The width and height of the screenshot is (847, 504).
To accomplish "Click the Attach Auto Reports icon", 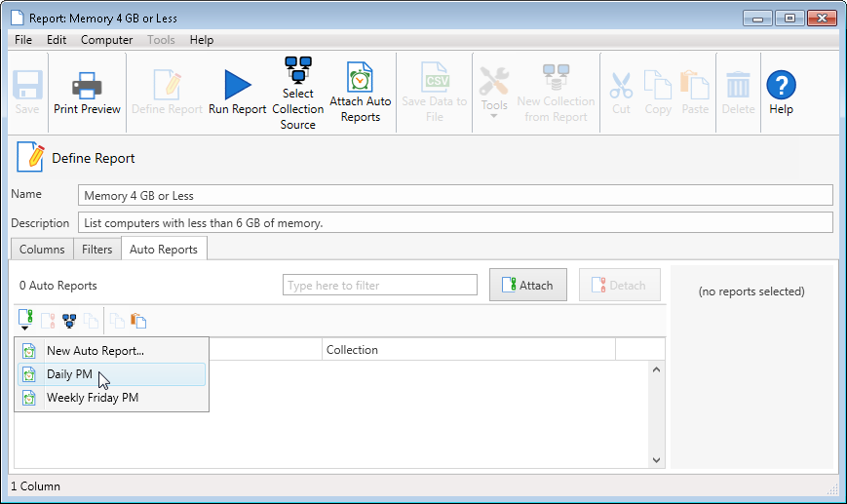I will 360,93.
